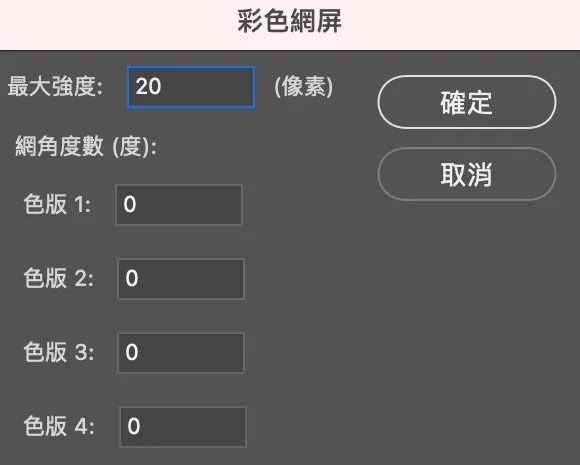Click the 色版 3 label
Image resolution: width=580 pixels, height=465 pixels.
58,352
